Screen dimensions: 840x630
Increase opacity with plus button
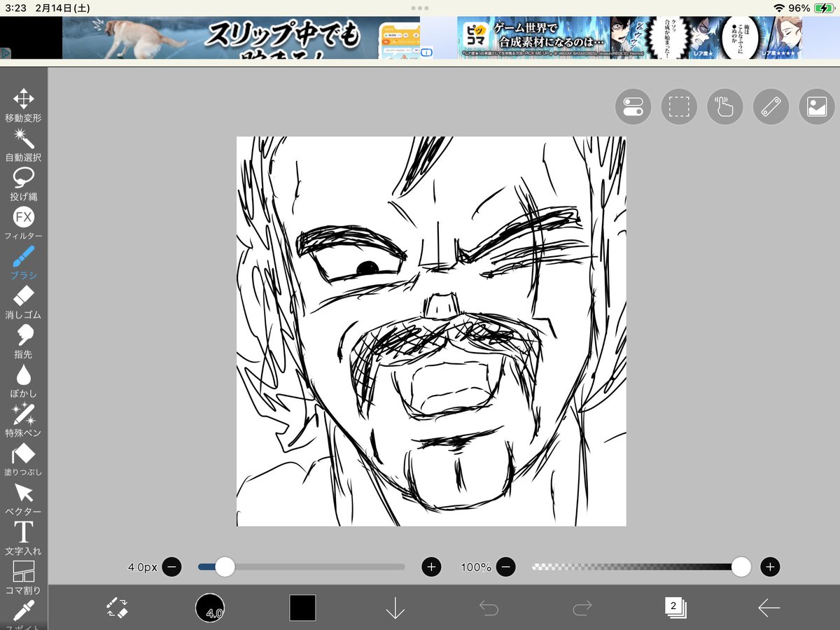(770, 567)
